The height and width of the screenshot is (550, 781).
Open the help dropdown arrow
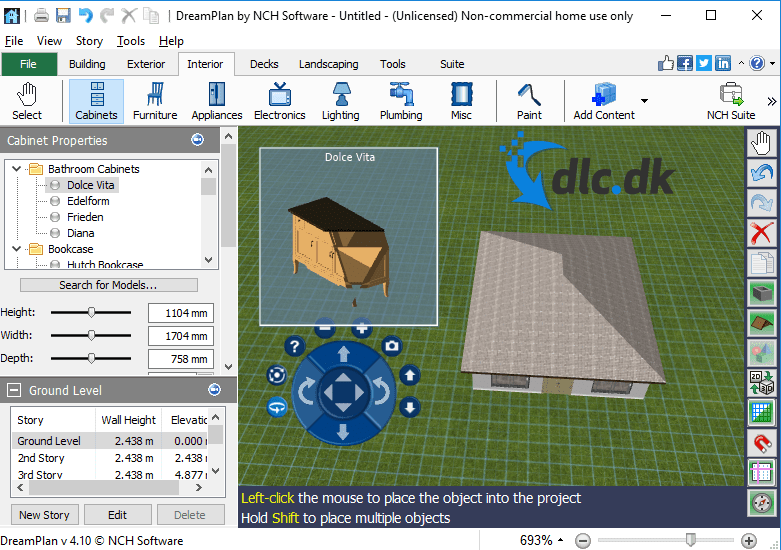tap(772, 63)
